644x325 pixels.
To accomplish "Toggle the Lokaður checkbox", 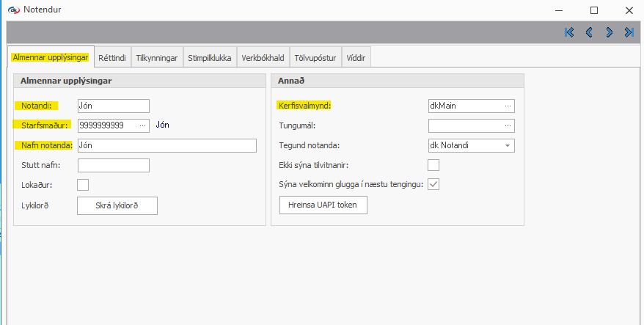I will coord(83,185).
